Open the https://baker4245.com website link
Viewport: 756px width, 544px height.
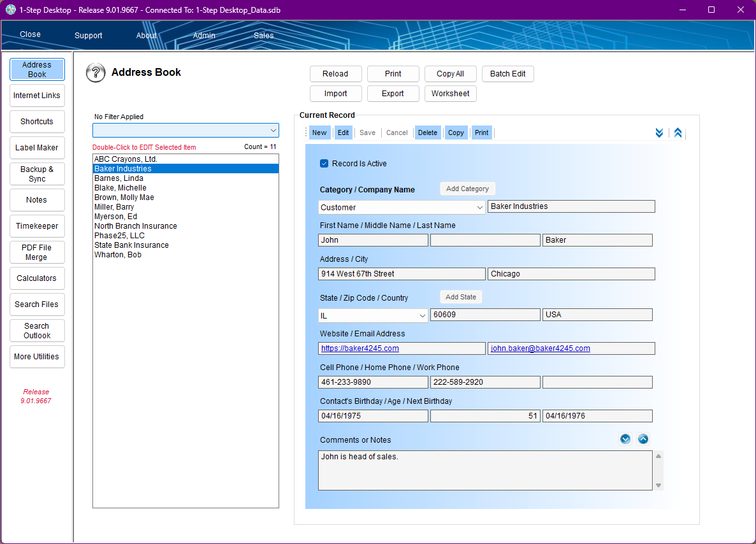click(360, 348)
